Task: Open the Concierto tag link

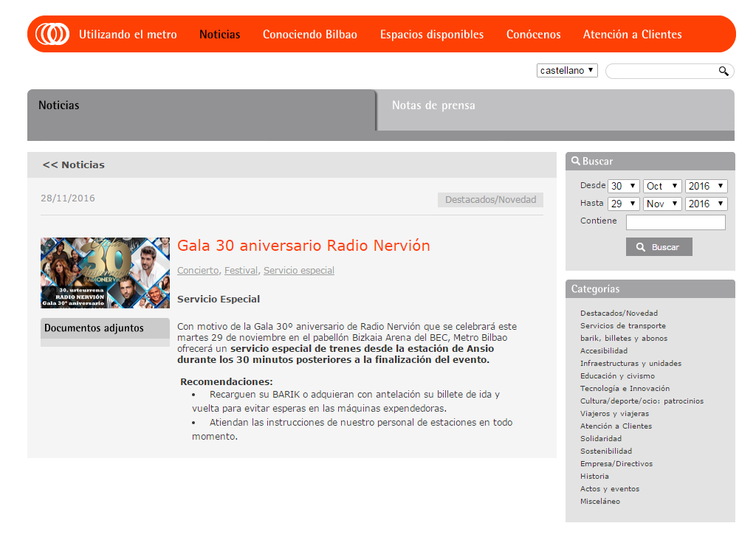Action: click(x=198, y=270)
